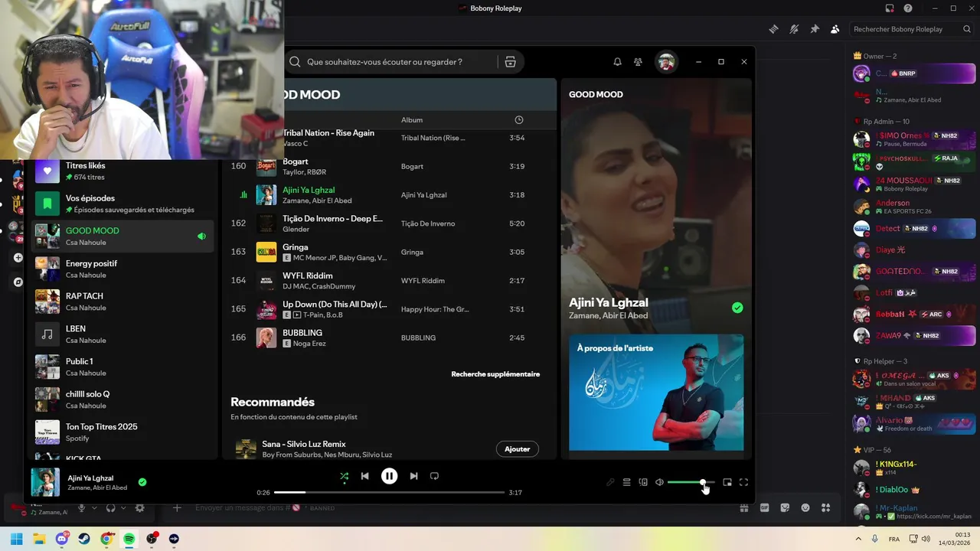Open RAP TACH playlist
The height and width of the screenshot is (551, 980).
tap(122, 302)
